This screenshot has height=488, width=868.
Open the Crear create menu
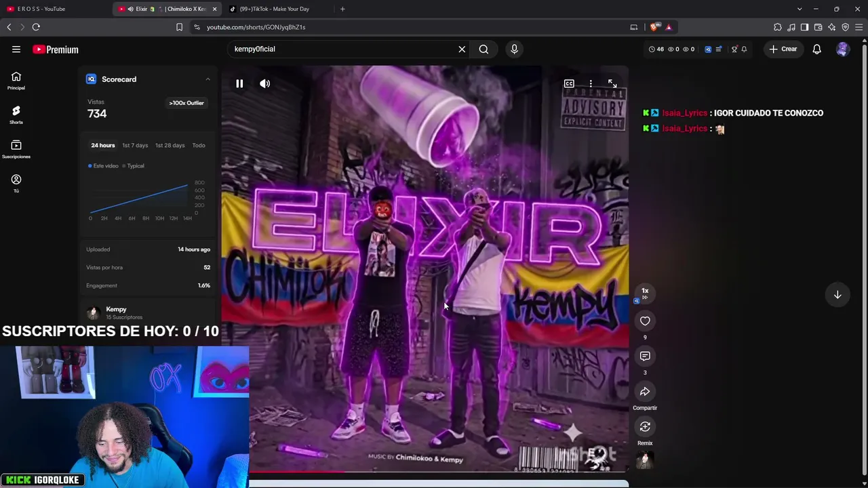tap(783, 49)
